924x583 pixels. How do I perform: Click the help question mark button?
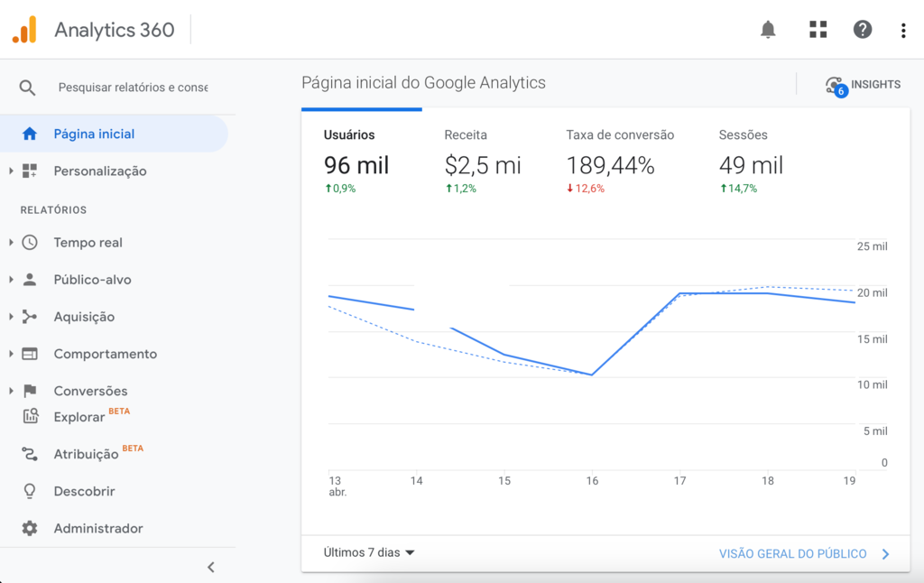pyautogui.click(x=863, y=29)
